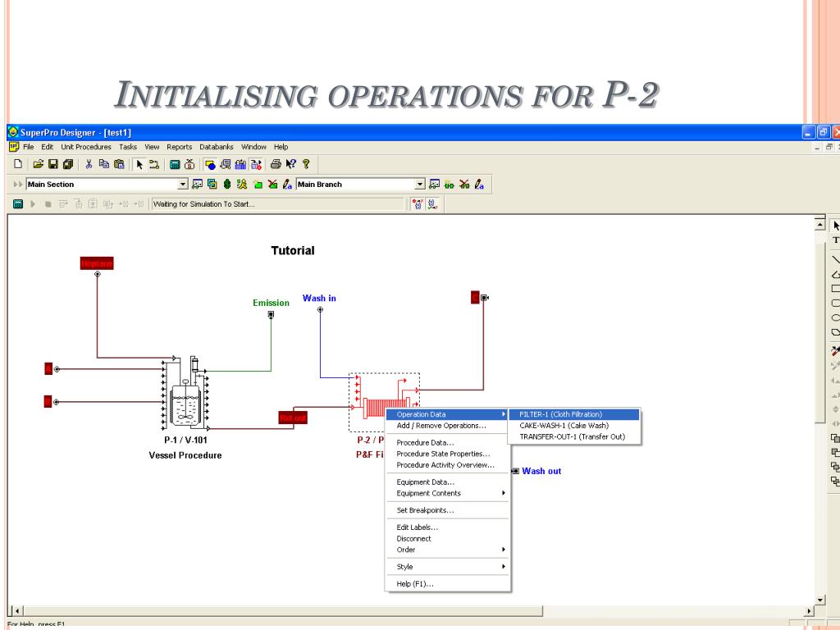Image resolution: width=840 pixels, height=630 pixels.
Task: Open Procedure Activity Overview
Action: click(x=447, y=465)
